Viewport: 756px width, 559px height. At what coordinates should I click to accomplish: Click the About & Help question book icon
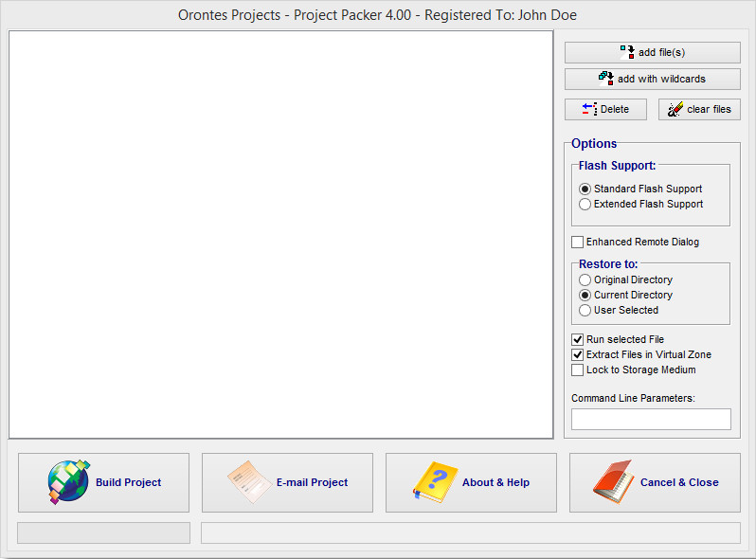coord(435,482)
